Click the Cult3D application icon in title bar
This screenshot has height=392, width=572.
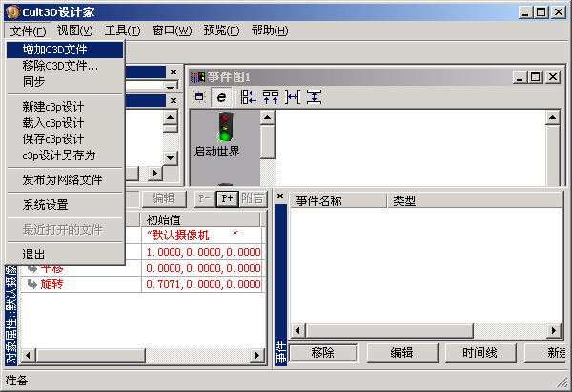(12, 12)
